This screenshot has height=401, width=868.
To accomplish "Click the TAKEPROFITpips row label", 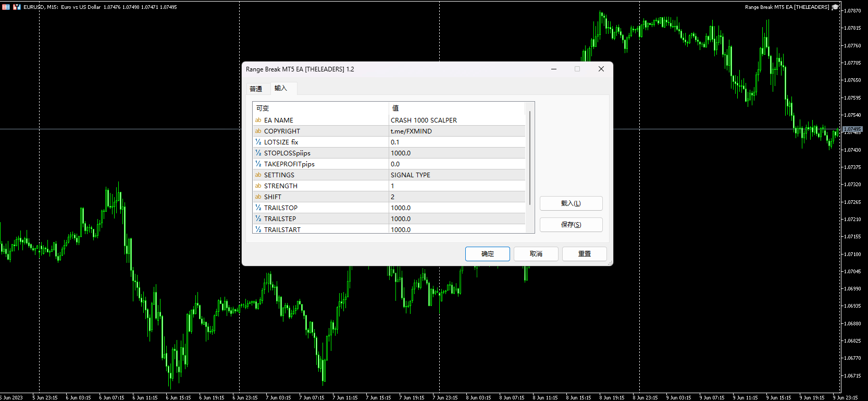I will coord(289,164).
